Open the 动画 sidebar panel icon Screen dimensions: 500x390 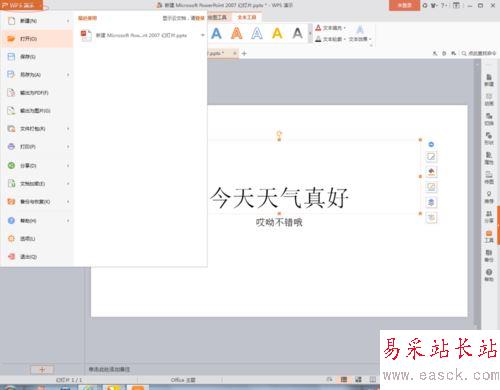(489, 99)
